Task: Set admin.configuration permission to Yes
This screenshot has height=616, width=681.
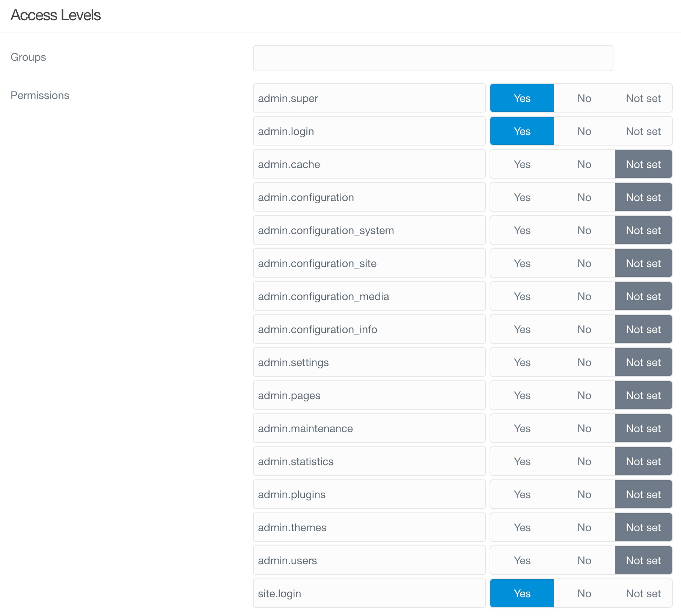Action: coord(522,197)
